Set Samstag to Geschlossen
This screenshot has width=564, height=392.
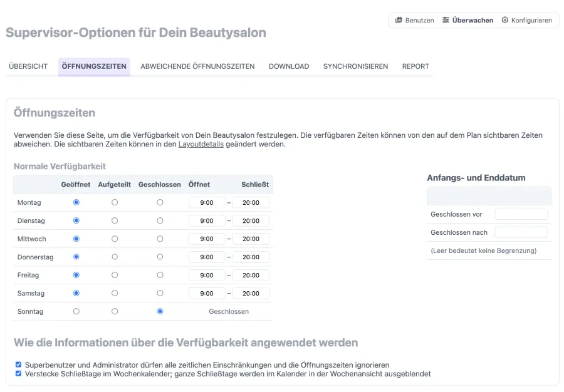[x=160, y=293]
